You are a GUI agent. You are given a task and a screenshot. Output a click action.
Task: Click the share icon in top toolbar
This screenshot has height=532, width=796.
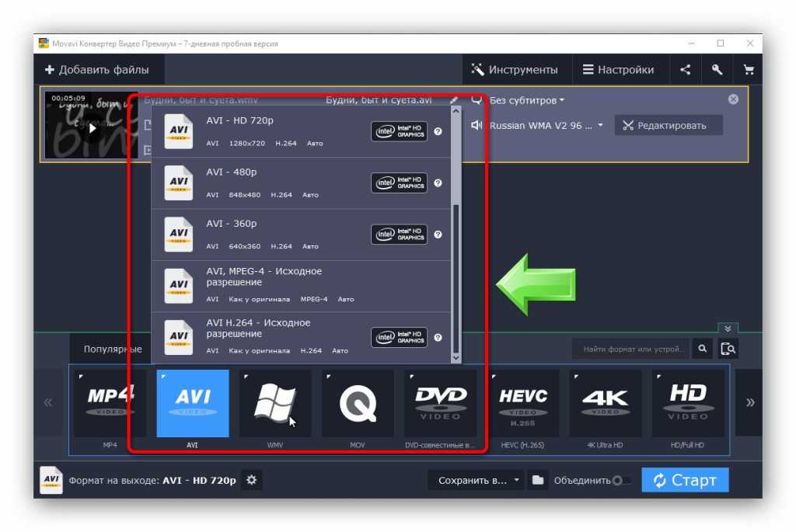685,69
